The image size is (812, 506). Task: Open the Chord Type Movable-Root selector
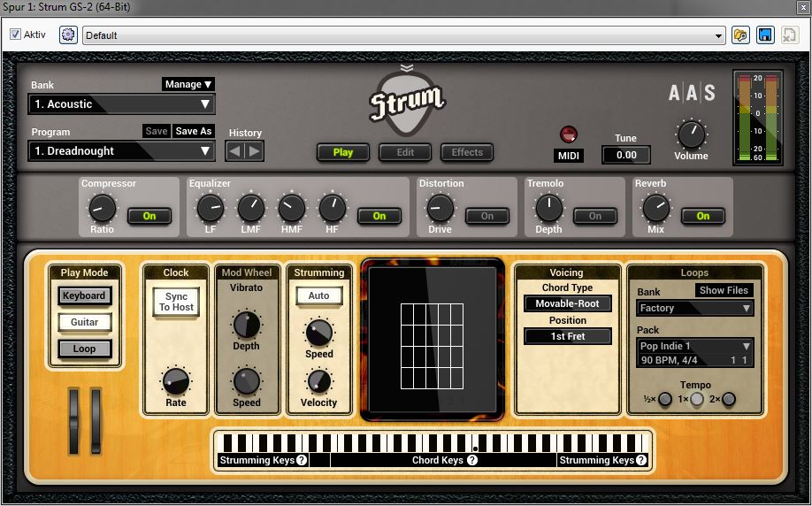pos(568,304)
